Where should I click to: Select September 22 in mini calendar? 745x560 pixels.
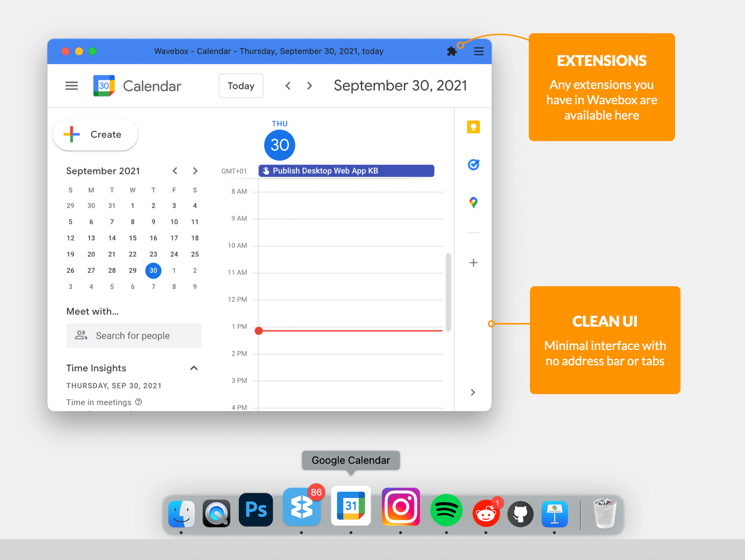[133, 254]
